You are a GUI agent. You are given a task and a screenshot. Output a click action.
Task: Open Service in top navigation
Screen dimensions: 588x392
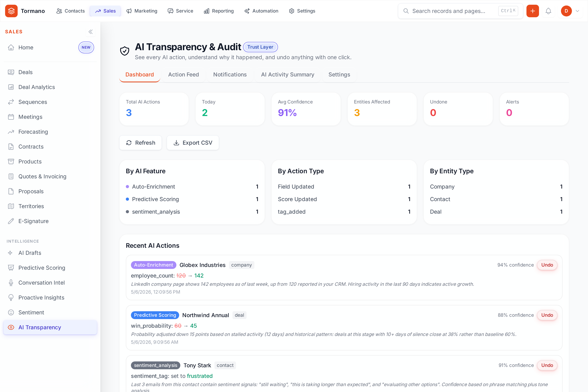tap(180, 11)
